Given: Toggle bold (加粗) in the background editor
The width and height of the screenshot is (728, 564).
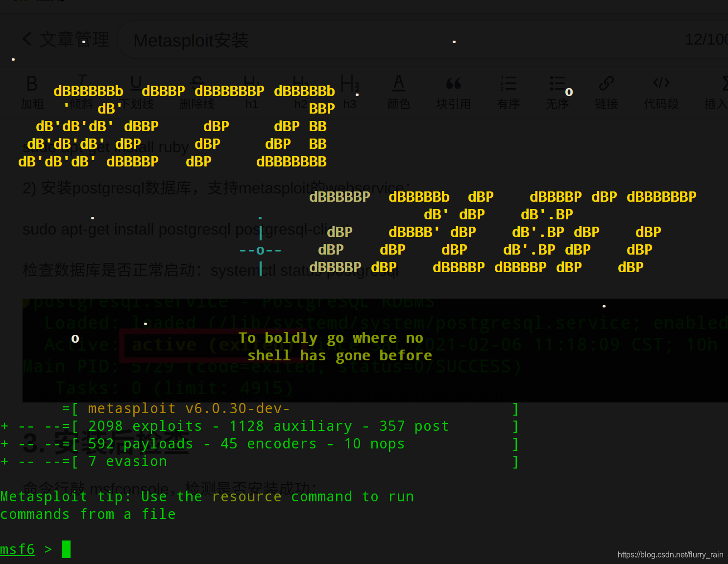Looking at the screenshot, I should 32,92.
